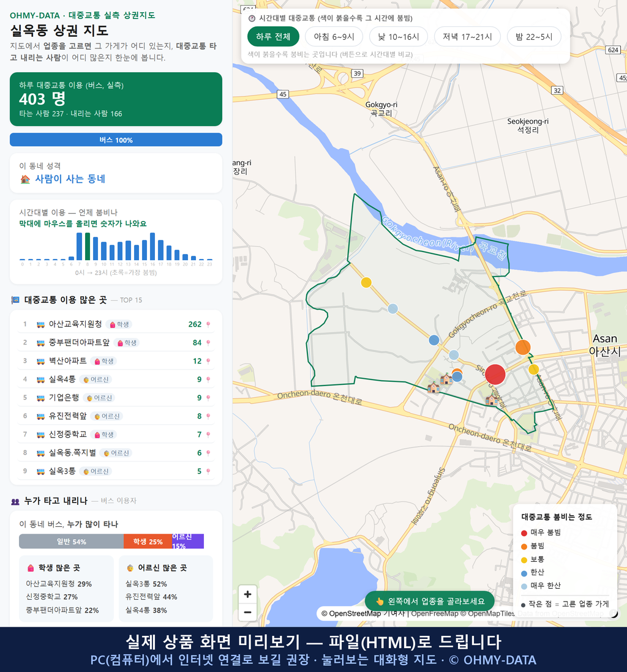
Task: Click 아산교육지원청 29% under 학생 많은 곳
Action: pos(59,584)
